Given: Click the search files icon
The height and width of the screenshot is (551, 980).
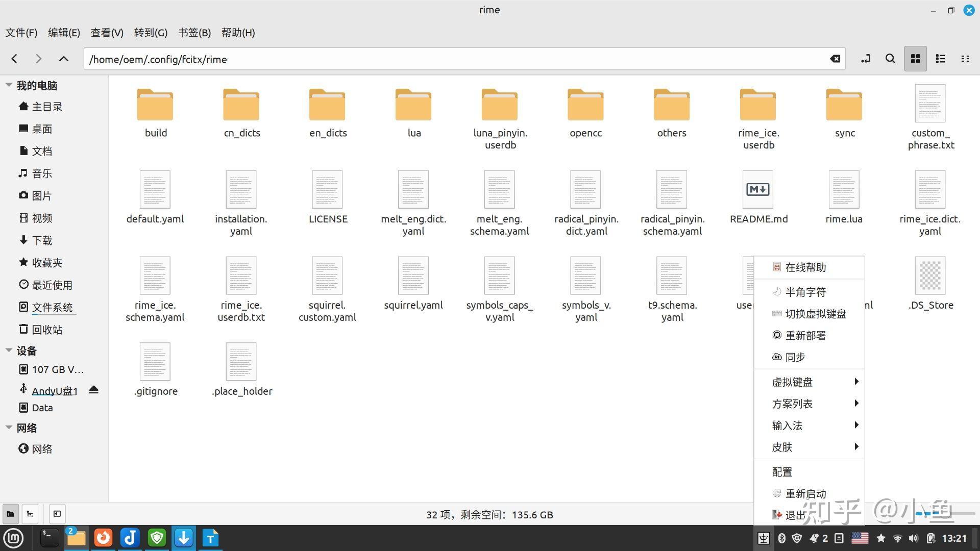Looking at the screenshot, I should (x=890, y=59).
